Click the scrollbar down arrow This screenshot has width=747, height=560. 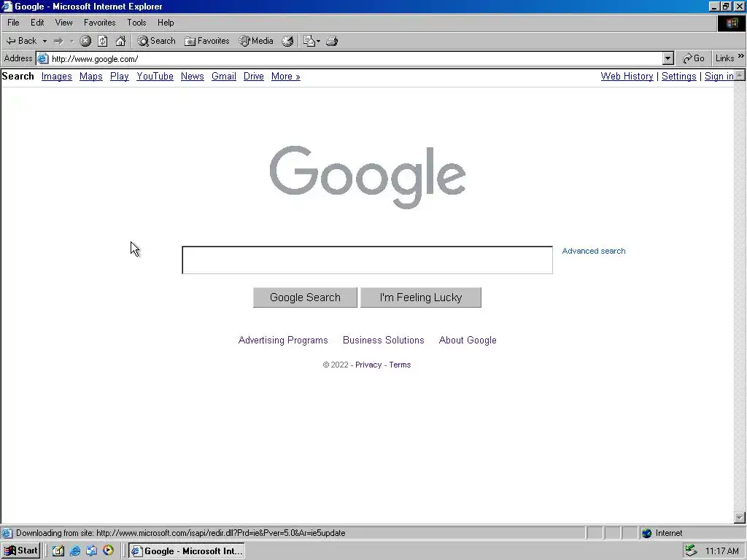[740, 518]
